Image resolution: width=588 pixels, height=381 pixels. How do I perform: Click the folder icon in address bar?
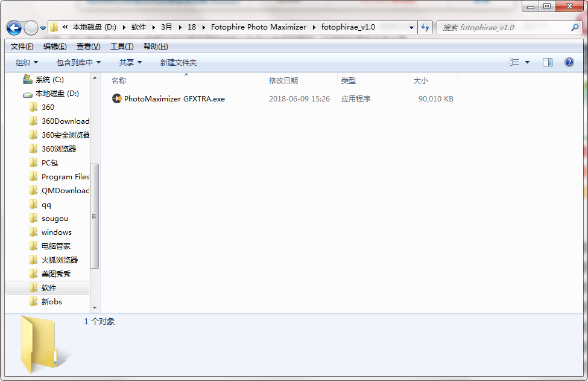coord(54,27)
